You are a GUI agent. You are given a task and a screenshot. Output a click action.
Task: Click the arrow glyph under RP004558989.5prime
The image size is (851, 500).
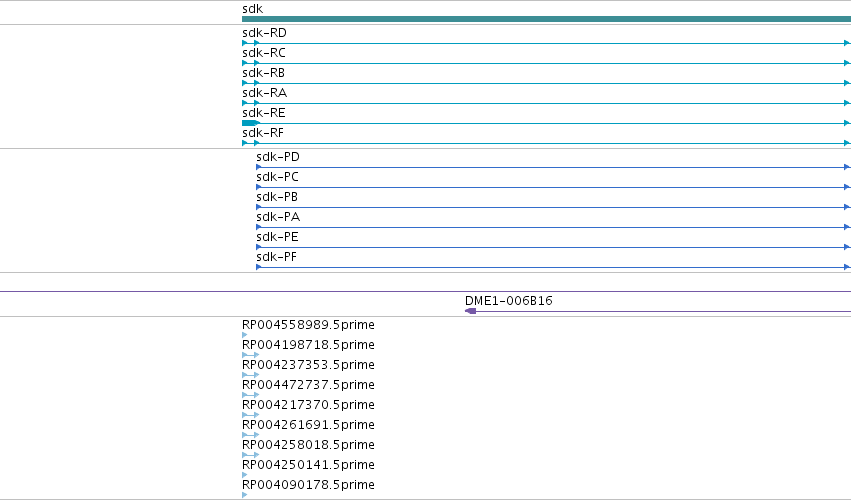(x=245, y=335)
